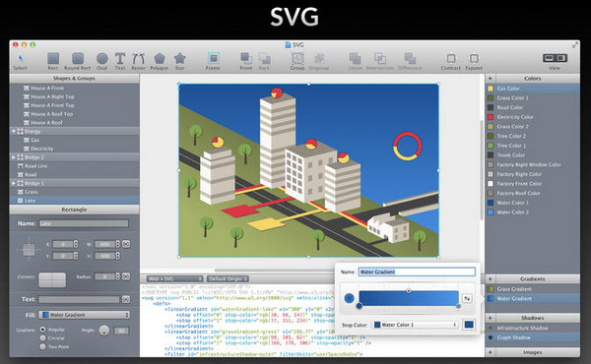Open the Stop Color blue swatch
591x364 pixels.
pyautogui.click(x=469, y=325)
